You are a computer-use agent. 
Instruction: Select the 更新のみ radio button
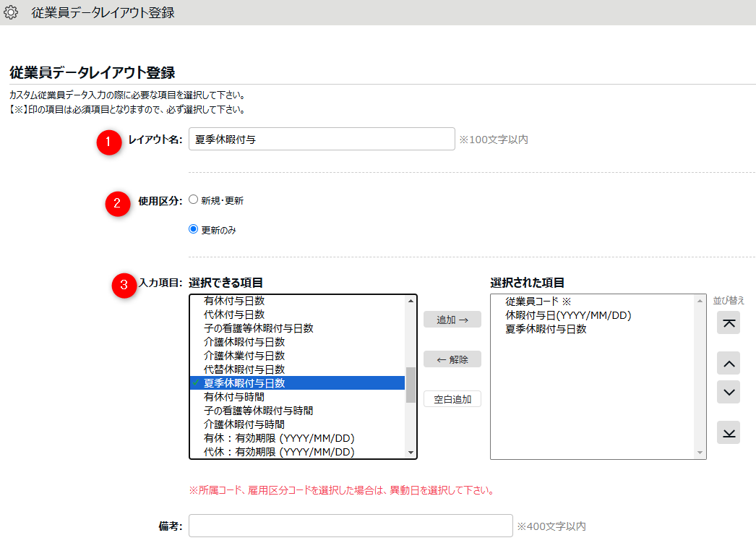193,230
